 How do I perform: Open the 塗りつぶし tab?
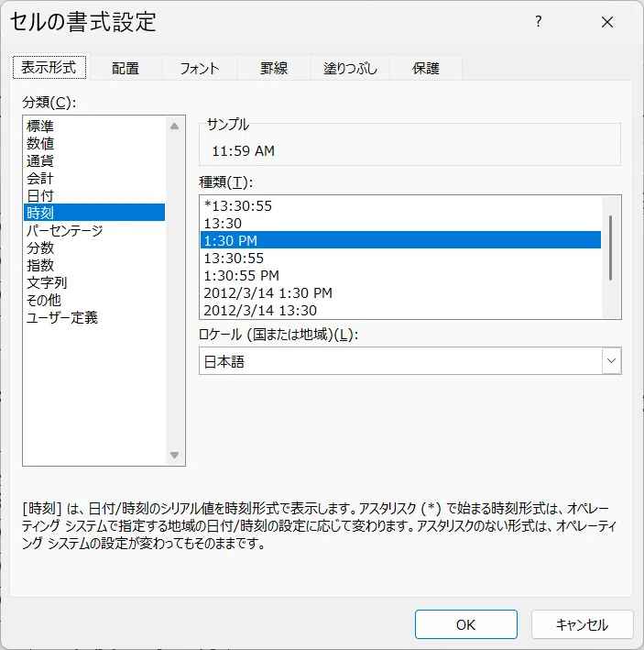350,68
